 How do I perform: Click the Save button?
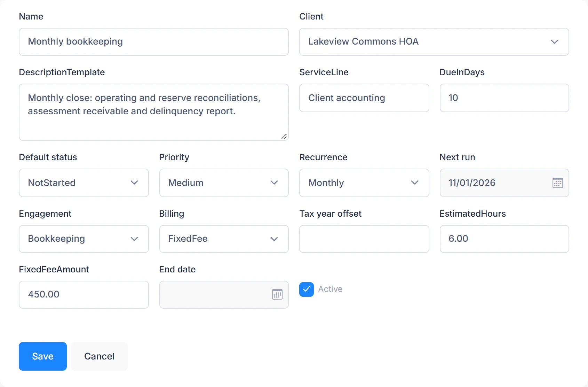pos(43,356)
